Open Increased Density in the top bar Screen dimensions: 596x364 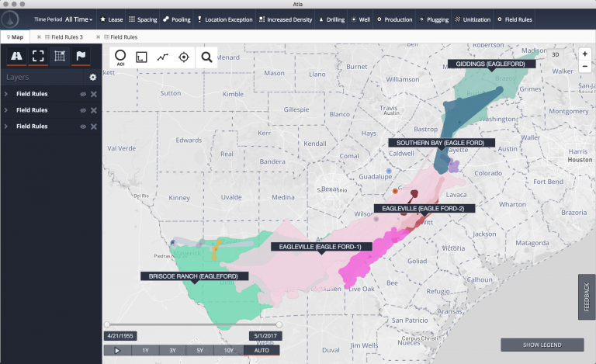pyautogui.click(x=286, y=19)
